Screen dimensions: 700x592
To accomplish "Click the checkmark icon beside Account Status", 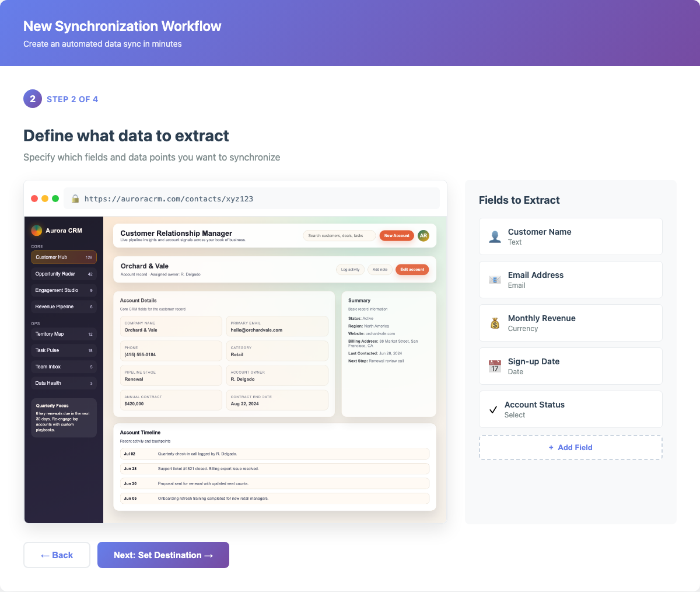I will [x=493, y=409].
